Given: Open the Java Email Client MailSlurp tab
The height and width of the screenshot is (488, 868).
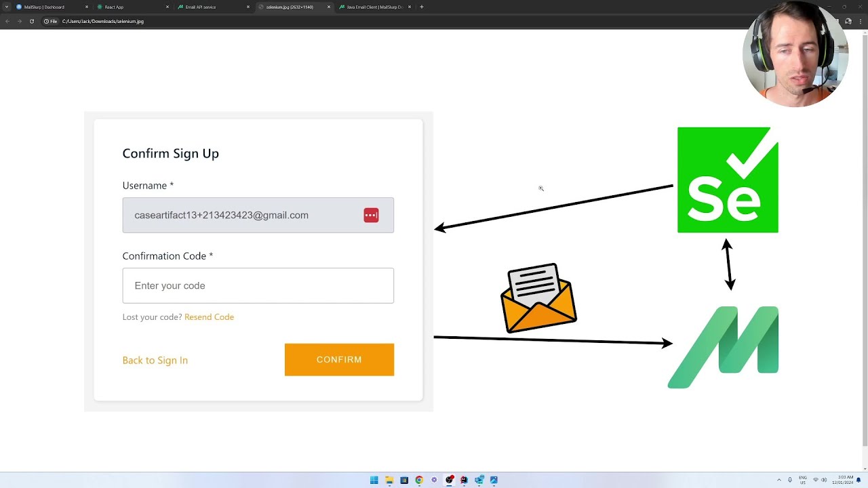Looking at the screenshot, I should [374, 7].
